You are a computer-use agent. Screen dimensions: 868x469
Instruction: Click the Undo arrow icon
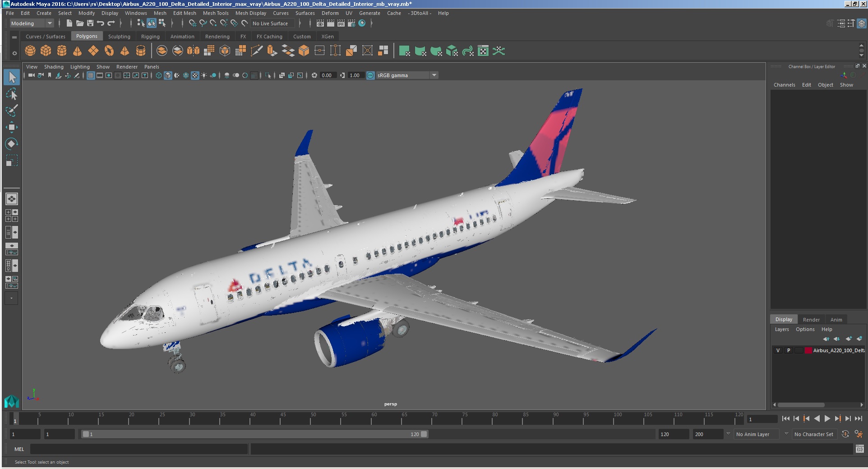point(101,23)
